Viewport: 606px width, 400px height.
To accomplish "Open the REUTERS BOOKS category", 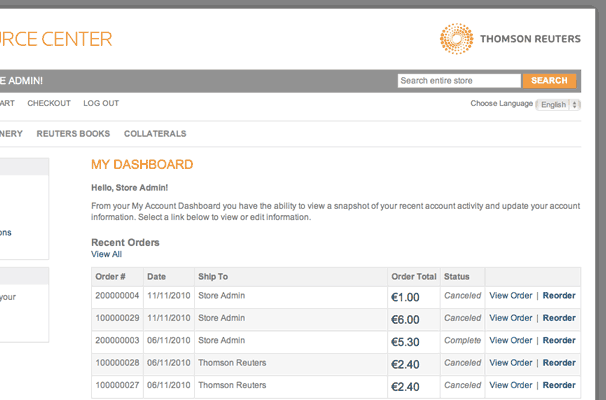I will 73,134.
